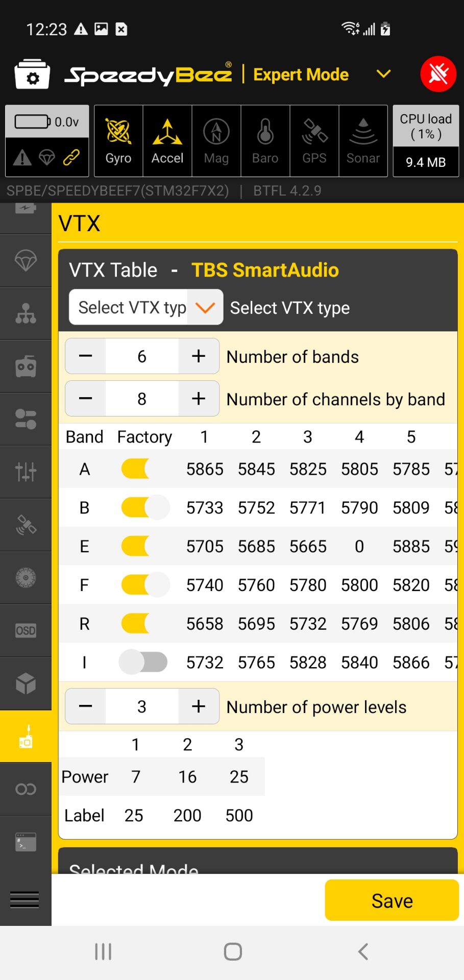Image resolution: width=464 pixels, height=980 pixels.
Task: Open the PID hierarchy-icon tab in the sidebar
Action: click(x=26, y=314)
